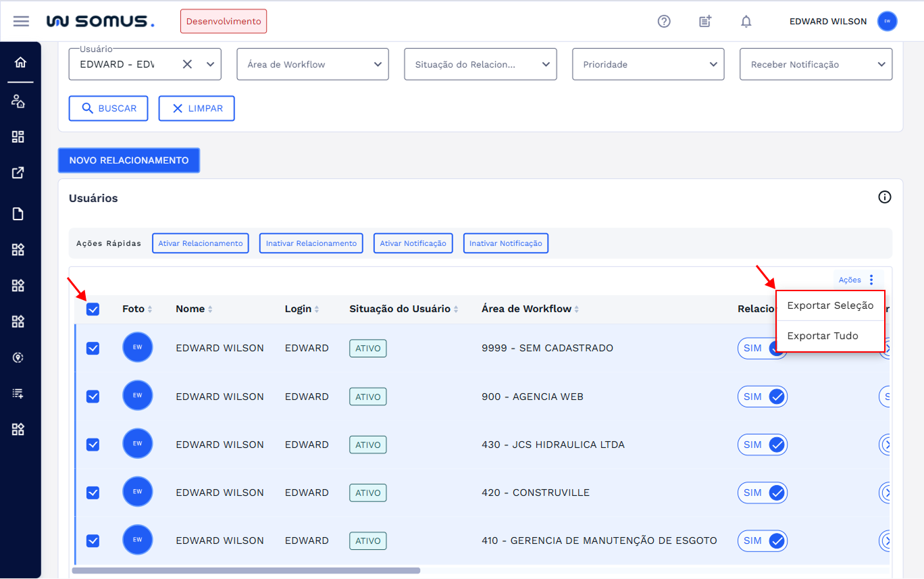Uncheck the 900 - AGENCIA WEB row checkbox
The height and width of the screenshot is (579, 924).
pos(93,397)
